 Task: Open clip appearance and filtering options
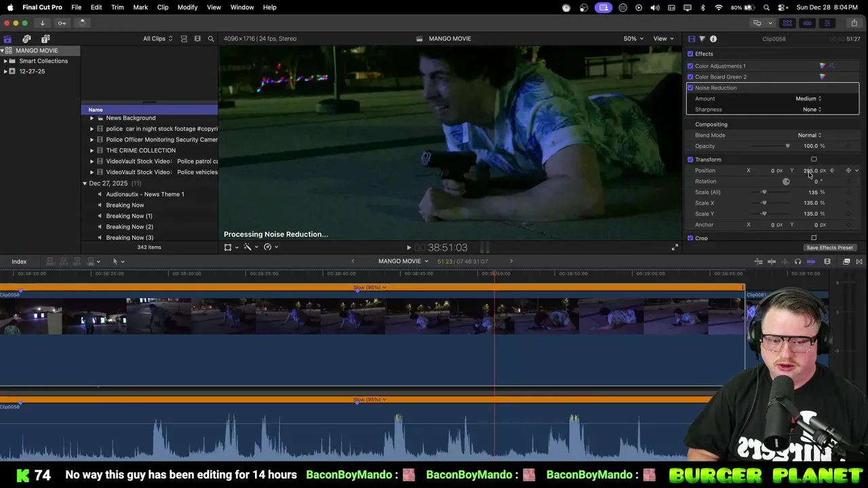tap(197, 39)
